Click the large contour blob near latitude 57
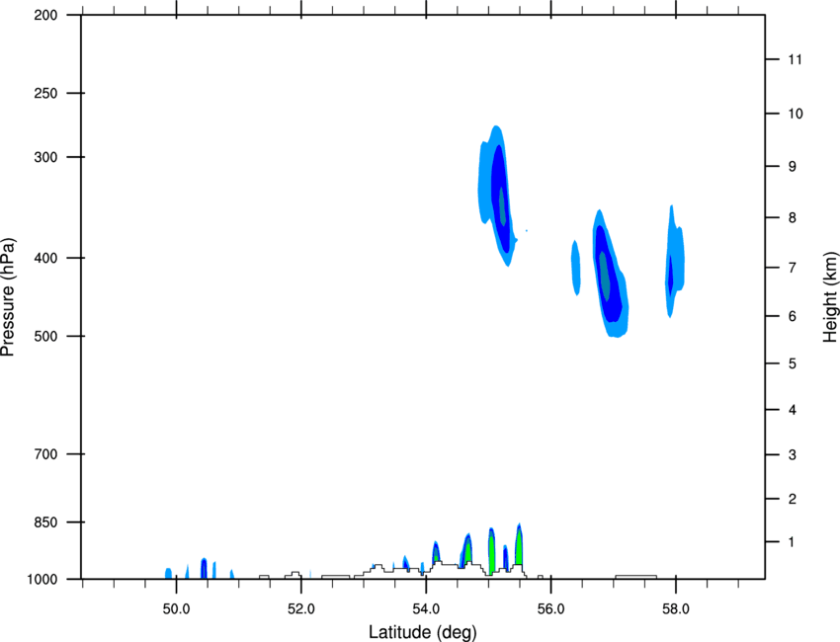This screenshot has width=840, height=642. [x=610, y=274]
